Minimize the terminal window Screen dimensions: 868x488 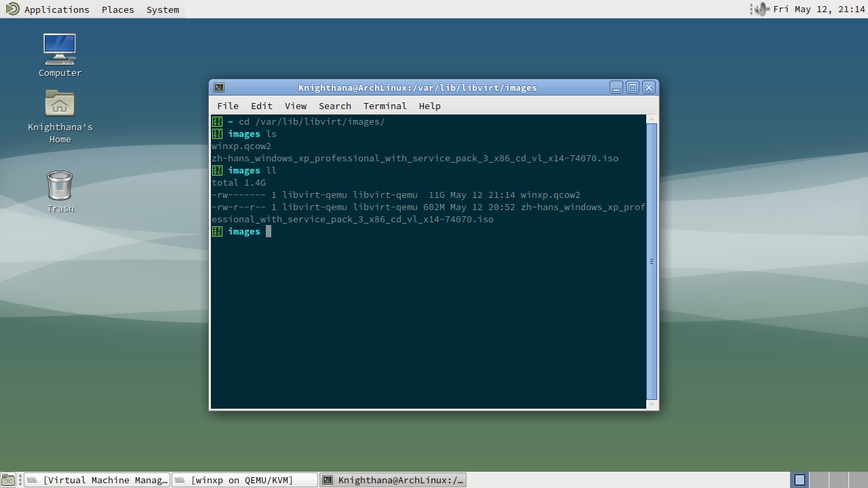pyautogui.click(x=616, y=87)
